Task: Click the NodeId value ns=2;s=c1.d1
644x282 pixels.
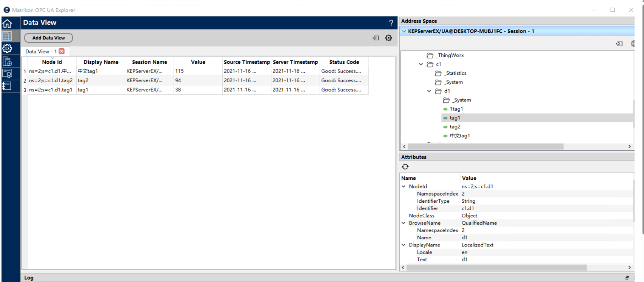Action: tap(477, 186)
